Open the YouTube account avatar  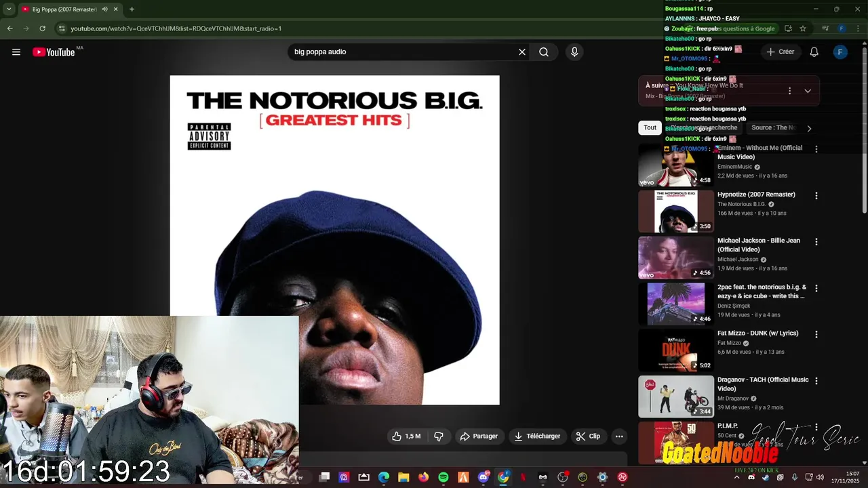(x=840, y=52)
